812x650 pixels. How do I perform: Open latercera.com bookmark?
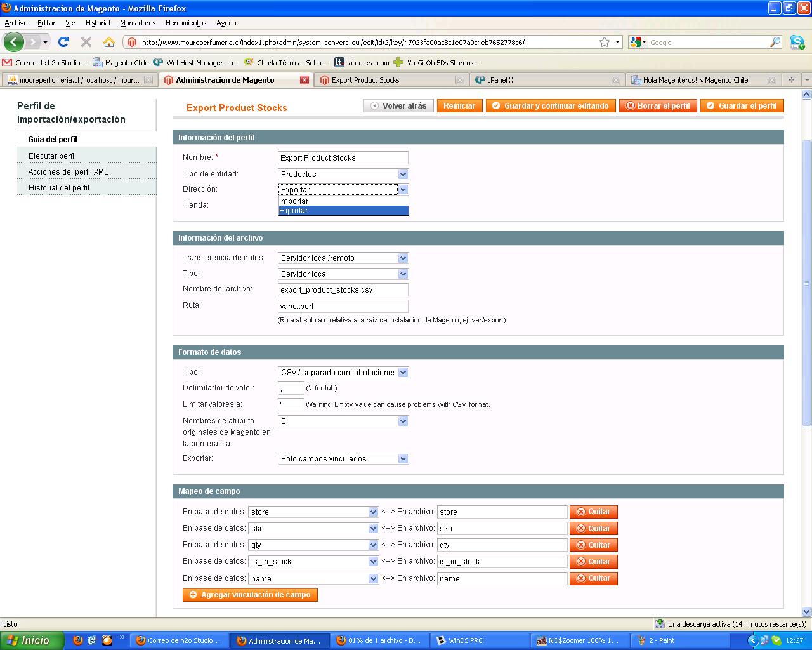tap(362, 62)
